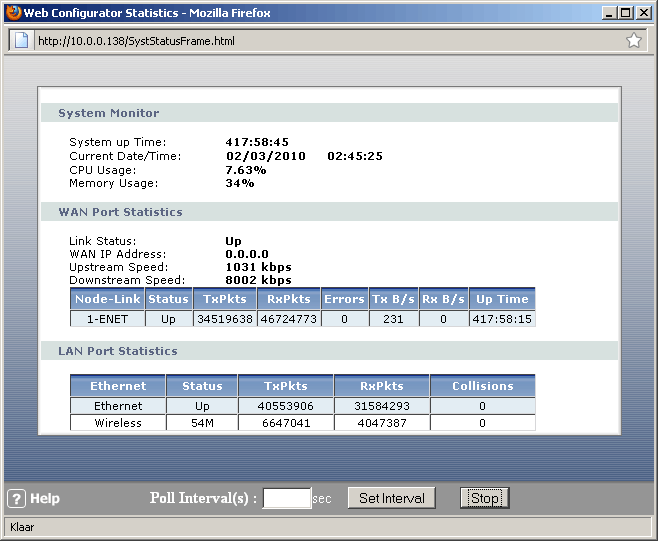Image resolution: width=658 pixels, height=541 pixels.
Task: Click the address bar URL field
Action: [327, 41]
